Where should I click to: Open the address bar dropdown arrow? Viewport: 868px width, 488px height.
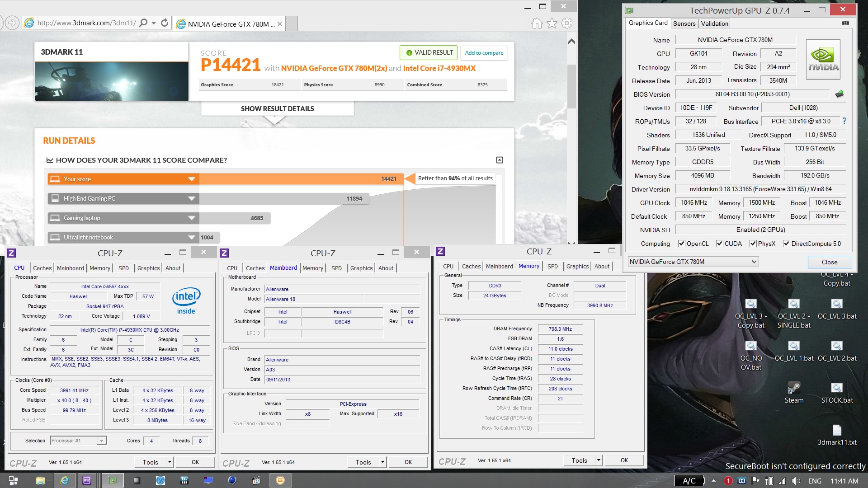pos(154,23)
